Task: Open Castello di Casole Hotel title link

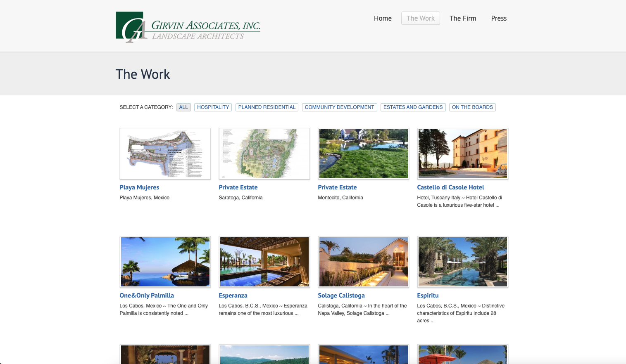Action: pyautogui.click(x=450, y=187)
